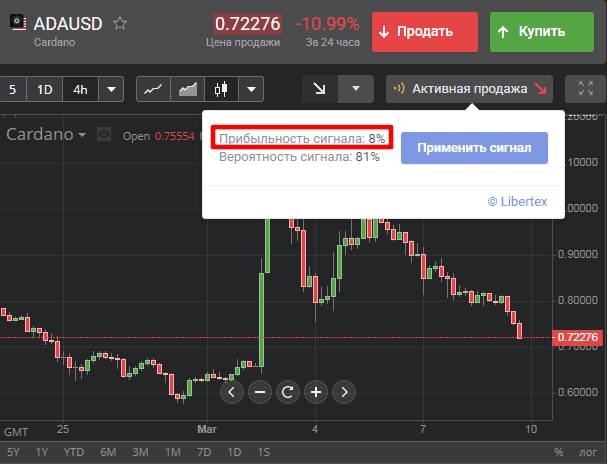Open the drawing tools dropdown
Screen dimensions: 607x464
tap(356, 89)
